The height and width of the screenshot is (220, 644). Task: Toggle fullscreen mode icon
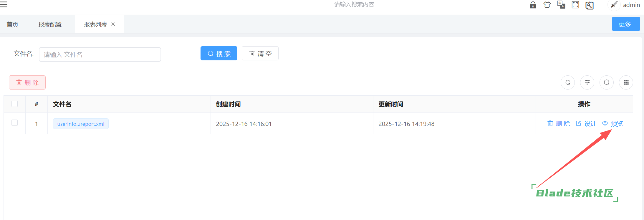pyautogui.click(x=575, y=5)
